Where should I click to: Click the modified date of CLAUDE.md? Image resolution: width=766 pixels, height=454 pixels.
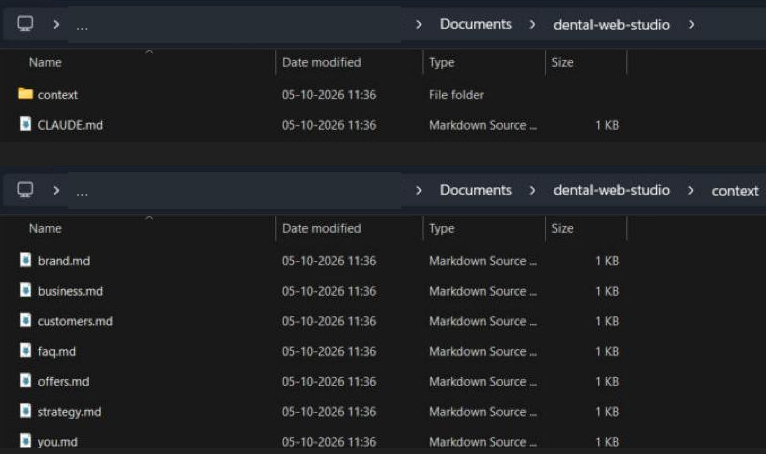pos(329,125)
